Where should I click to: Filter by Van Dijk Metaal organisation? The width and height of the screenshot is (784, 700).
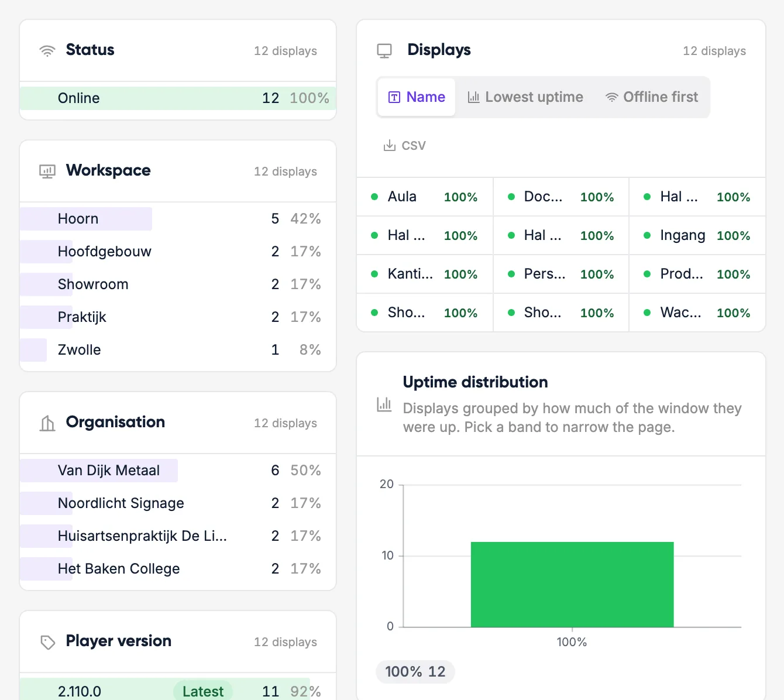[x=178, y=471]
